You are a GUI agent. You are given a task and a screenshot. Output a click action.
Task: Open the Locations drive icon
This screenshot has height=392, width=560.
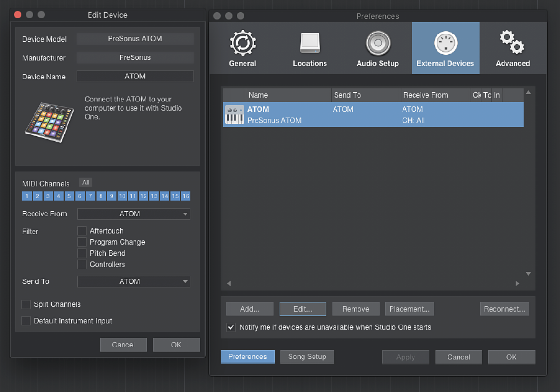tap(310, 43)
